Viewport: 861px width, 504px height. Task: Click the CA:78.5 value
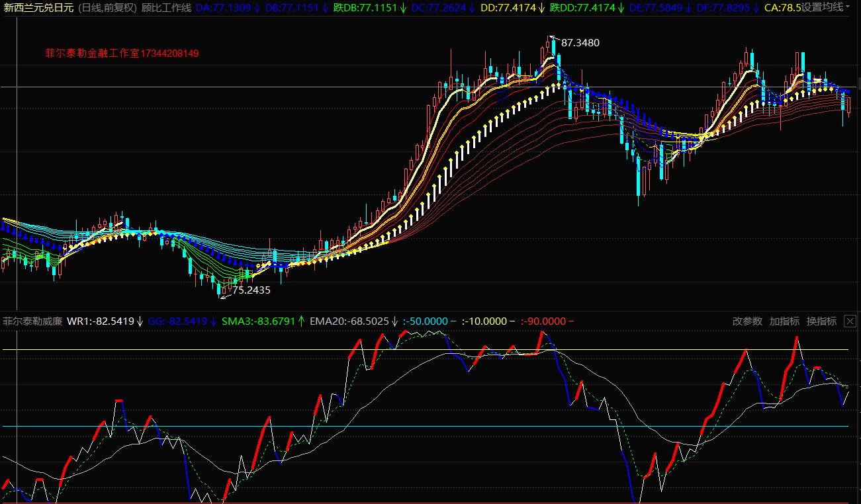click(782, 8)
